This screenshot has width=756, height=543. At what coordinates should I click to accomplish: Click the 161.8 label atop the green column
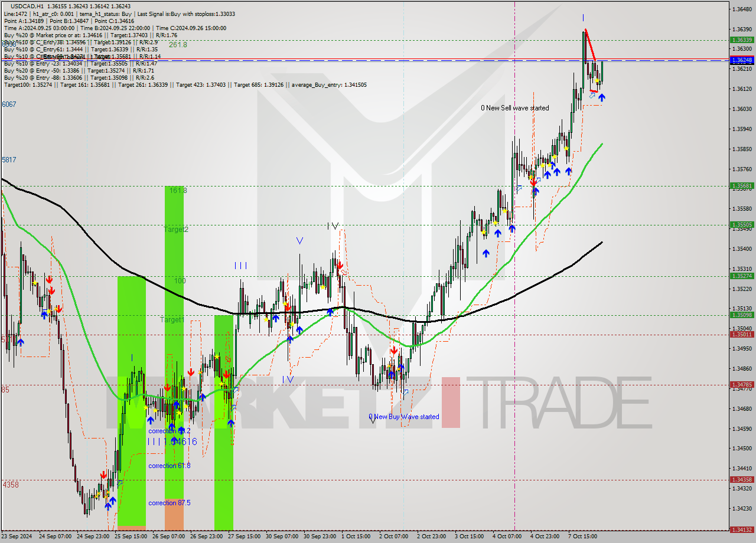[x=178, y=191]
